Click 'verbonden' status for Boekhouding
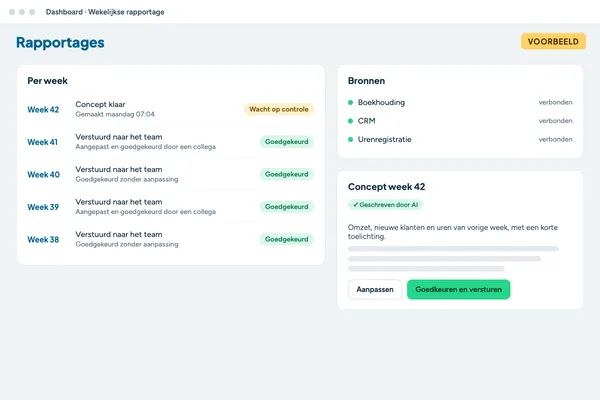 [556, 102]
